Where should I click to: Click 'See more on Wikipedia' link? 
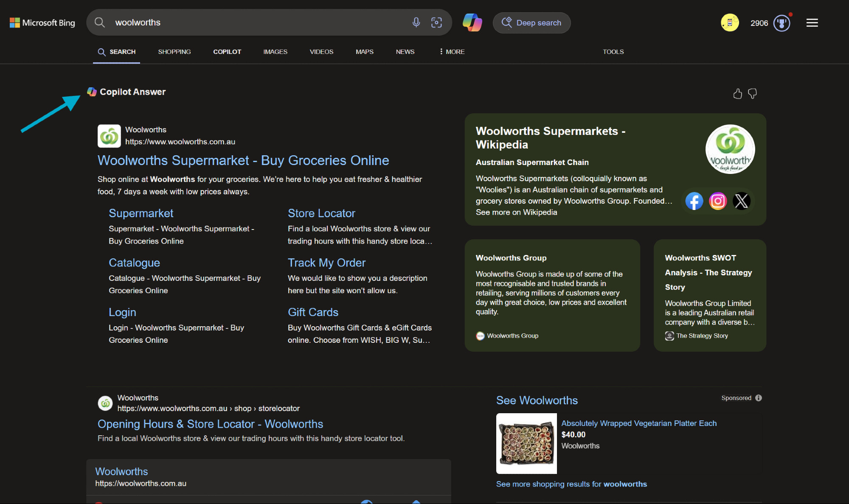click(x=516, y=212)
